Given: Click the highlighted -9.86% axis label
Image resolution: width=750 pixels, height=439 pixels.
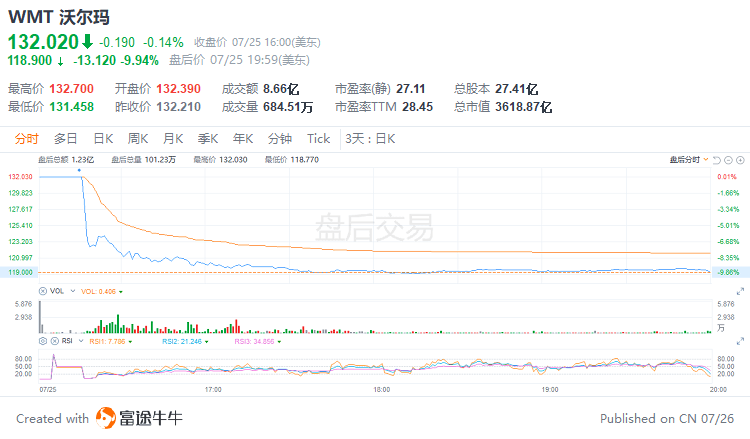Looking at the screenshot, I should [728, 272].
